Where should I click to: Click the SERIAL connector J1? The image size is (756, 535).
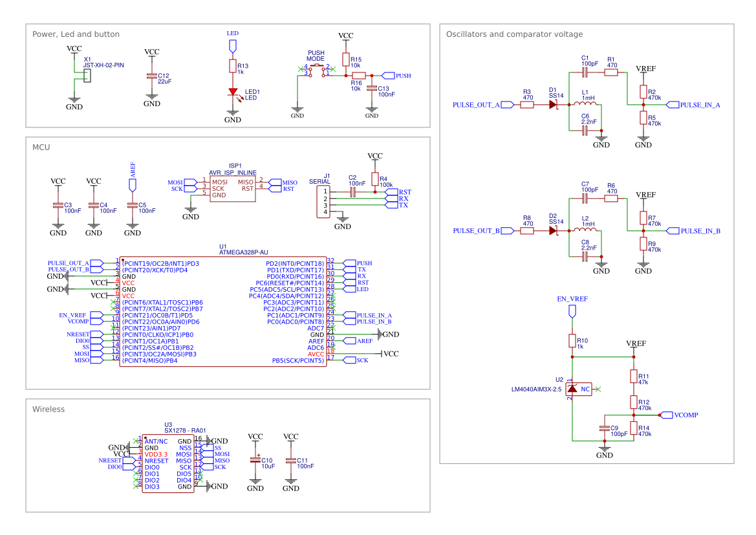tap(323, 202)
